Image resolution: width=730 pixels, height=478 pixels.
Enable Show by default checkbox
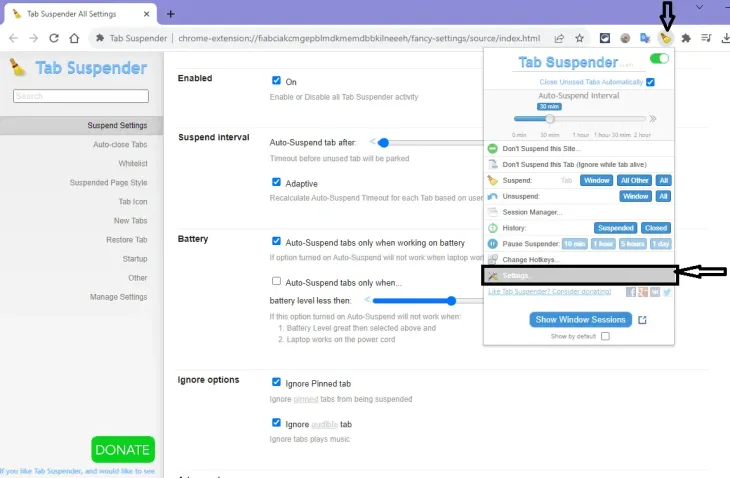click(605, 337)
